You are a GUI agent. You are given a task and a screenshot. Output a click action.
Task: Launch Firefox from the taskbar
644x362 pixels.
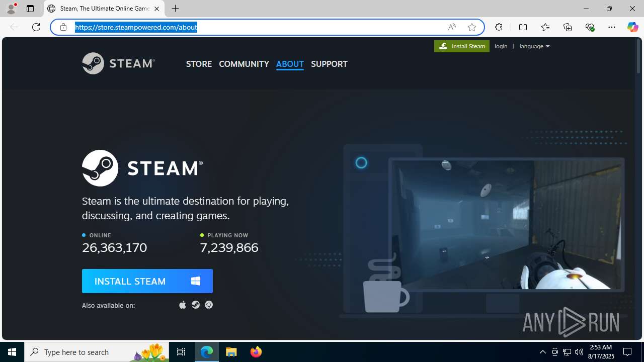pyautogui.click(x=256, y=352)
